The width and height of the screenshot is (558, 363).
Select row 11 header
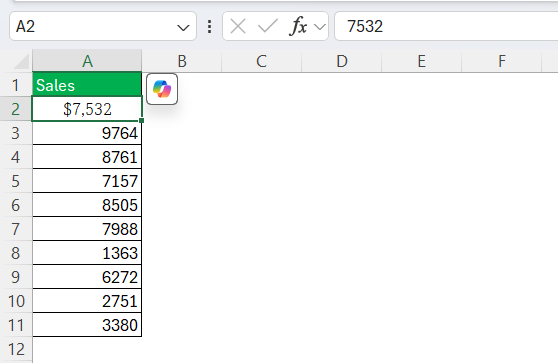coord(16,325)
